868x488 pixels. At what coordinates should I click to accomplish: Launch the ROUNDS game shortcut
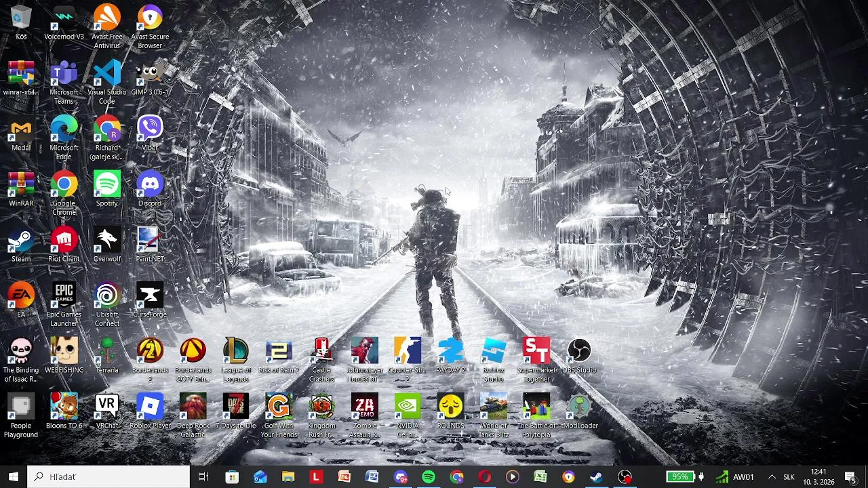tap(450, 411)
